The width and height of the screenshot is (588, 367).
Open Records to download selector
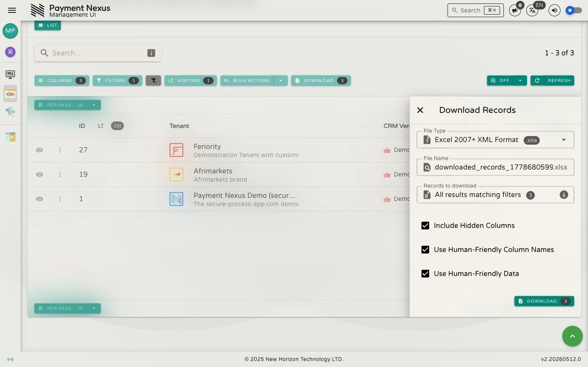tap(495, 194)
